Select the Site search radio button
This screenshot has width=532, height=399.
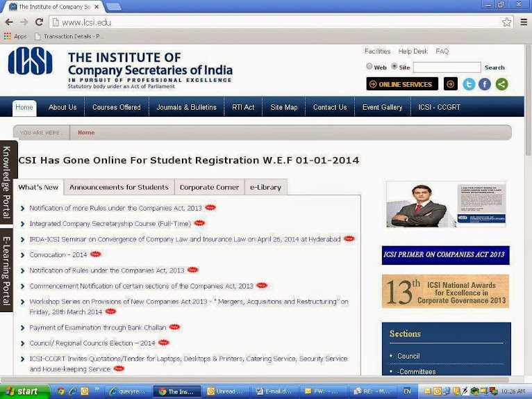click(x=394, y=67)
